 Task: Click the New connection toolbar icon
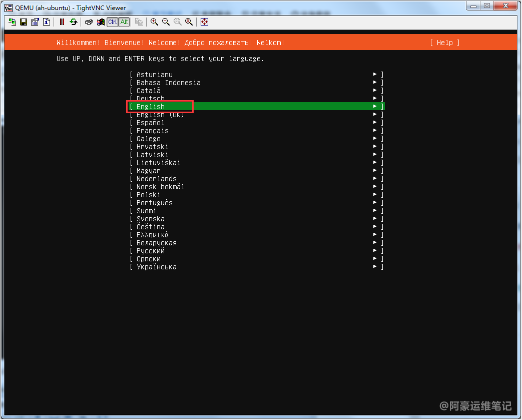click(x=12, y=22)
